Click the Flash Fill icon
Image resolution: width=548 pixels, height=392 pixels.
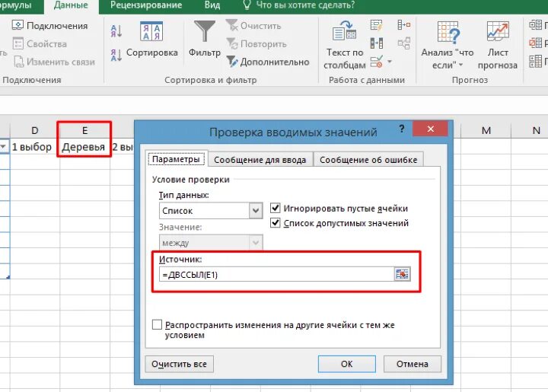377,25
